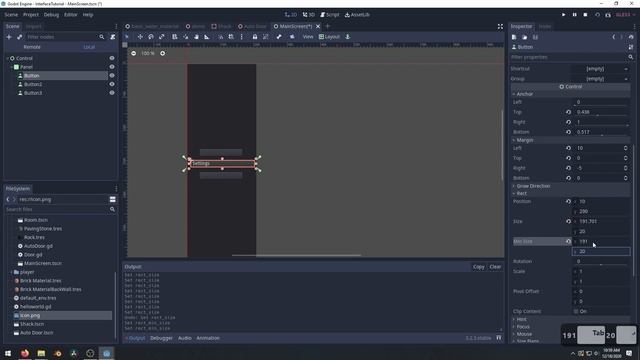Collapse the Panel node tree
640x360 pixels.
(x=11, y=67)
